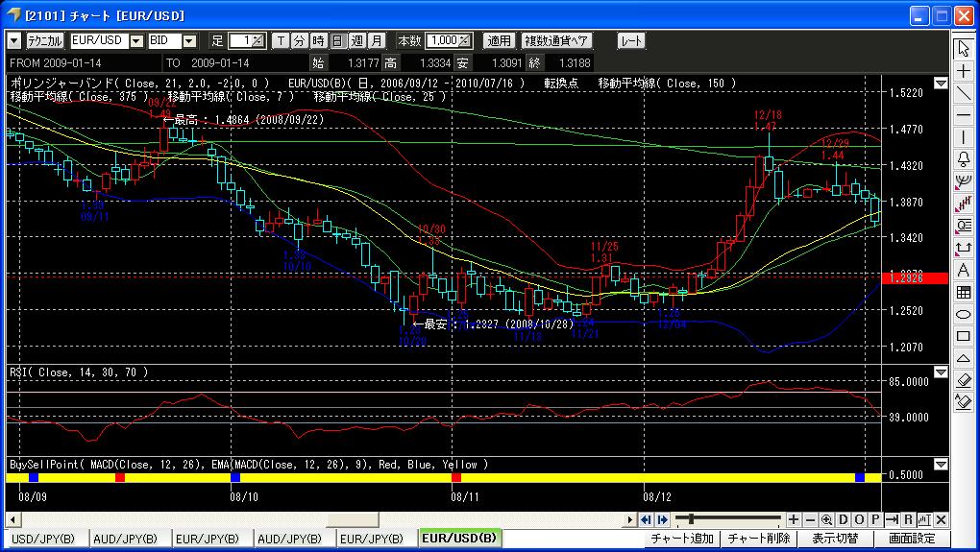Switch to the EUR/USD(B) tab
The width and height of the screenshot is (980, 552).
[x=459, y=538]
